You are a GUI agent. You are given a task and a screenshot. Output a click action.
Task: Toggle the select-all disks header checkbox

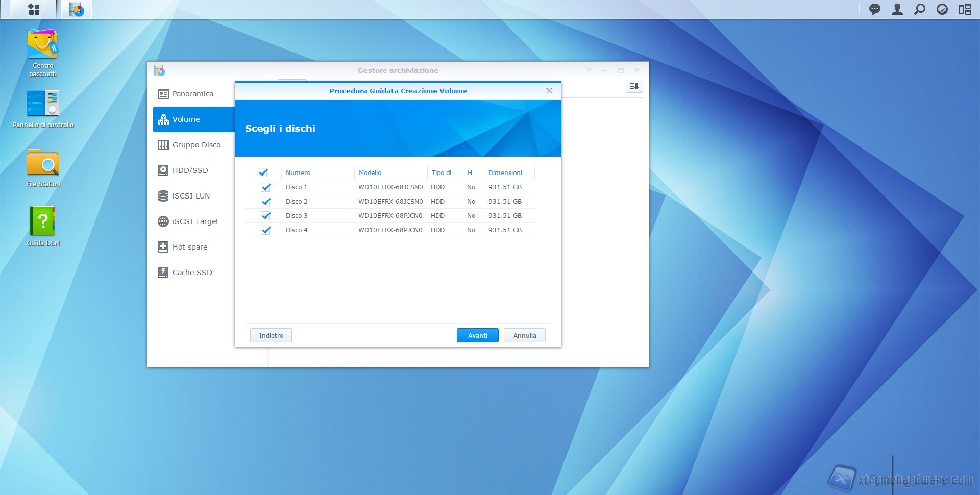(263, 173)
